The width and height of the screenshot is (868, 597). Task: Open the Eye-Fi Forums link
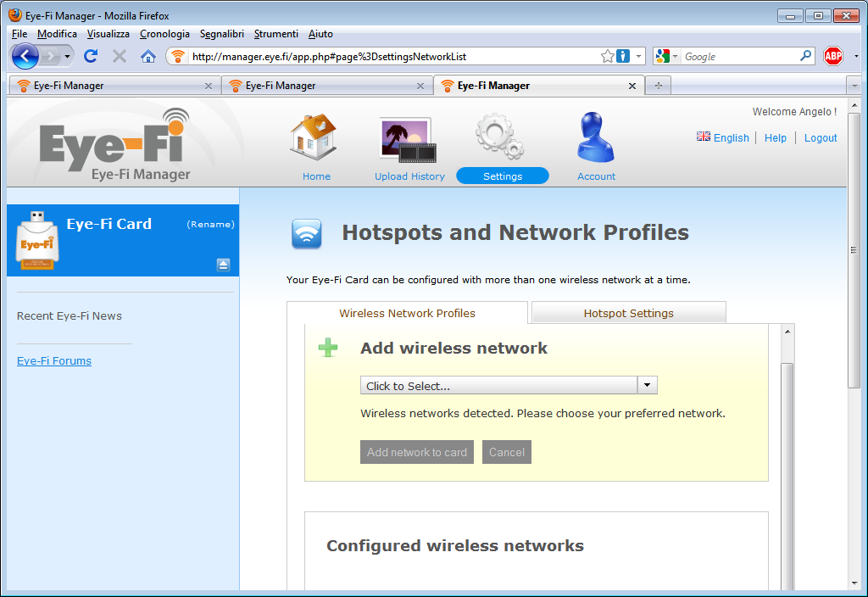point(54,360)
